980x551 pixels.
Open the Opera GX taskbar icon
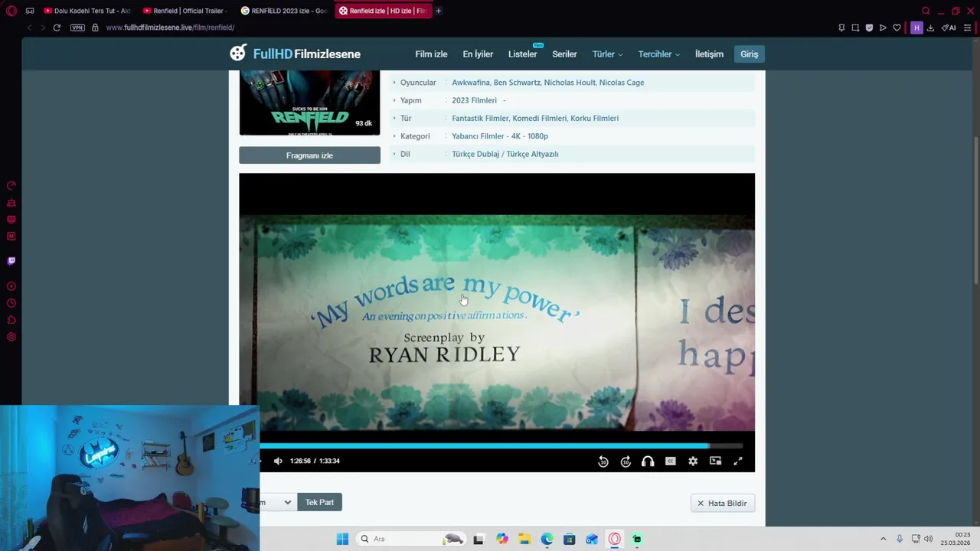point(615,539)
